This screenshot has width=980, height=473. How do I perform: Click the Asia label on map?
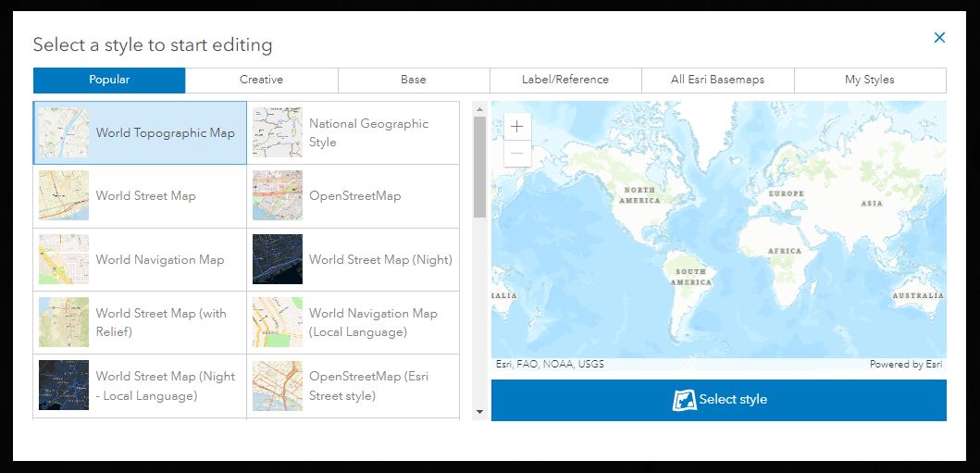872,204
